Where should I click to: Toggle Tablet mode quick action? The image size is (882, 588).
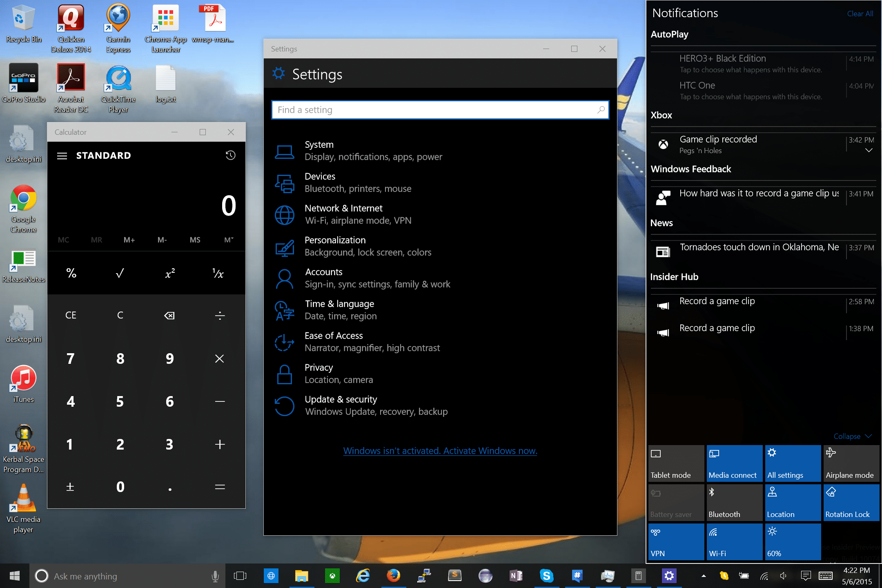tap(676, 463)
